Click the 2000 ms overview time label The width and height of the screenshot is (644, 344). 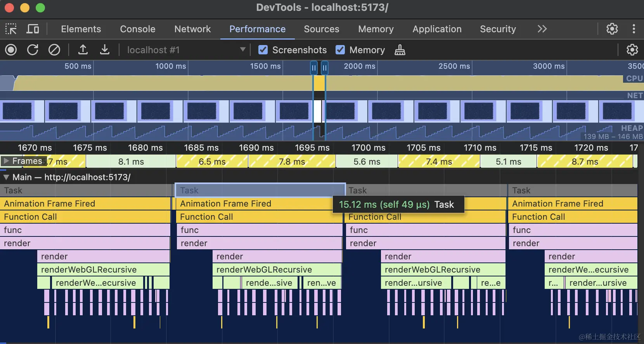(360, 66)
